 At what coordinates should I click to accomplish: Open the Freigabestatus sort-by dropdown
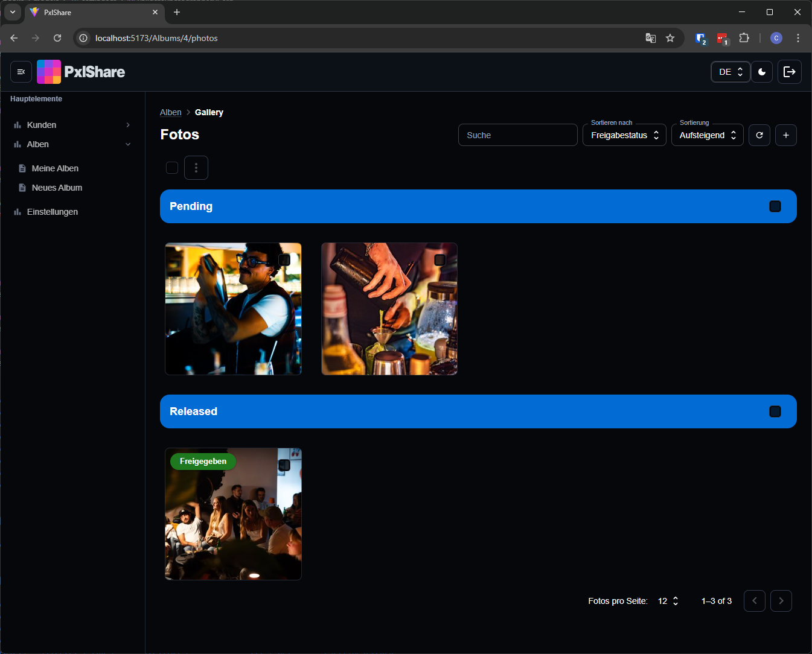point(624,135)
